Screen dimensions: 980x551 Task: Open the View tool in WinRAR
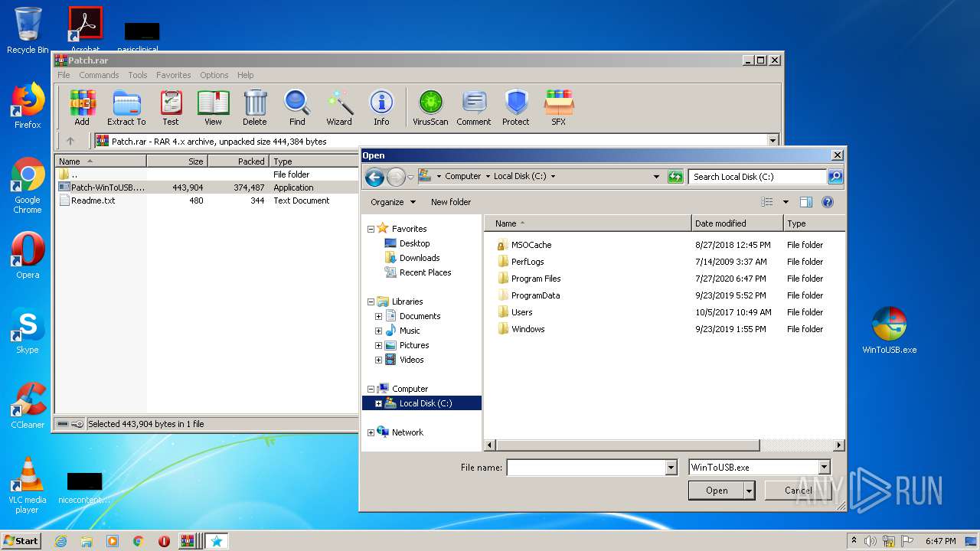pyautogui.click(x=213, y=108)
